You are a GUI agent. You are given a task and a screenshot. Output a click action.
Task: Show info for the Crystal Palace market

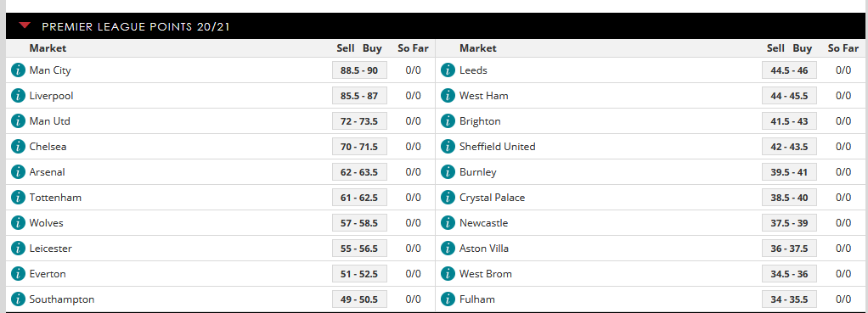click(448, 198)
